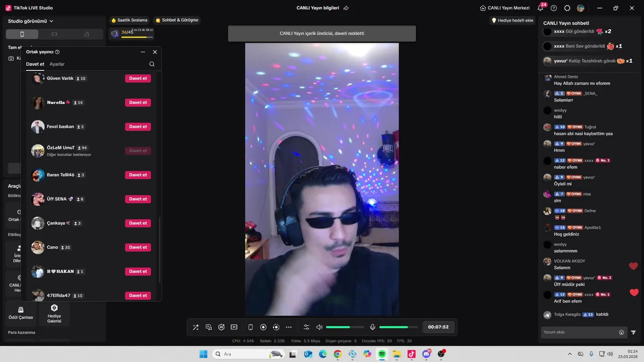Click the dashed-circle replay capture icon
Image resolution: width=644 pixels, height=362 pixels.
[276, 327]
